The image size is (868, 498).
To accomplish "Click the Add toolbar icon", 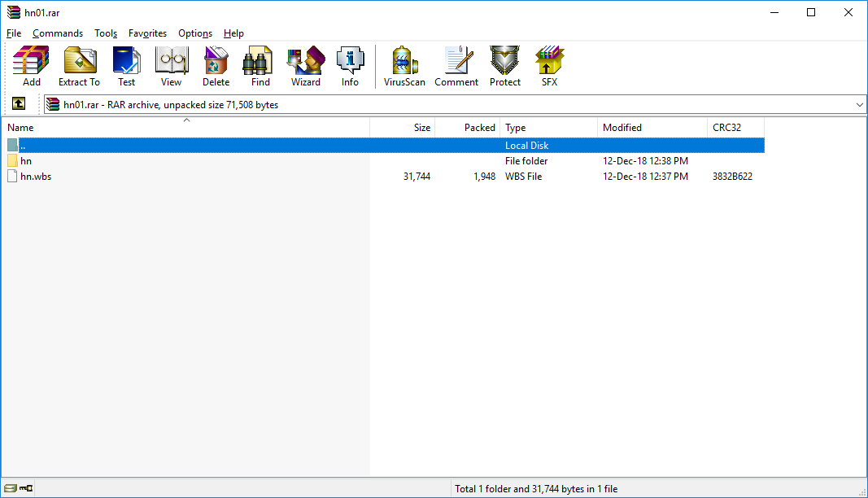I will tap(31, 66).
